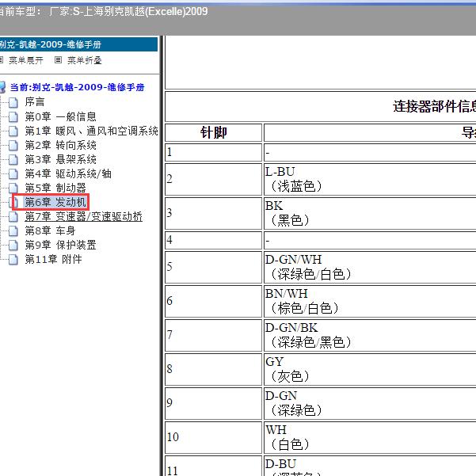Click pin number 9 cell

coord(213,403)
